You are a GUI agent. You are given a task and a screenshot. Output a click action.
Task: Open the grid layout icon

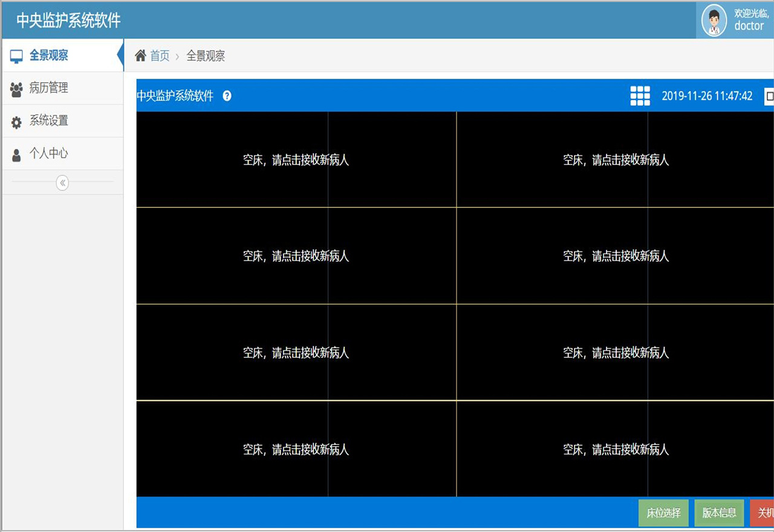pos(640,96)
